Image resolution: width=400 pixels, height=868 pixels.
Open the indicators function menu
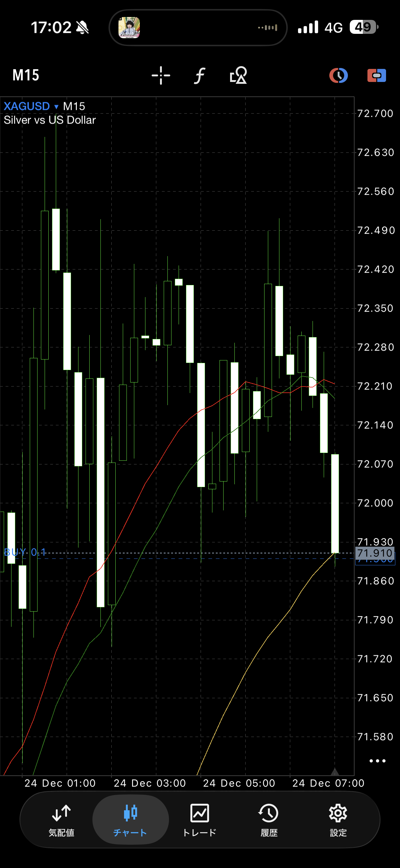[199, 75]
